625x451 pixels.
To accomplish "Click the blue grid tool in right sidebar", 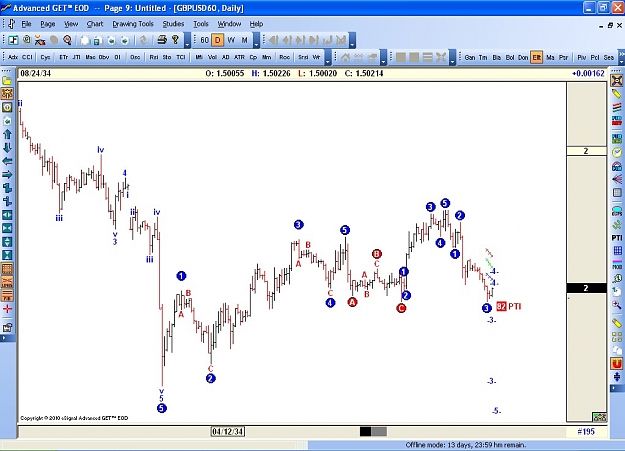I will point(617,250).
